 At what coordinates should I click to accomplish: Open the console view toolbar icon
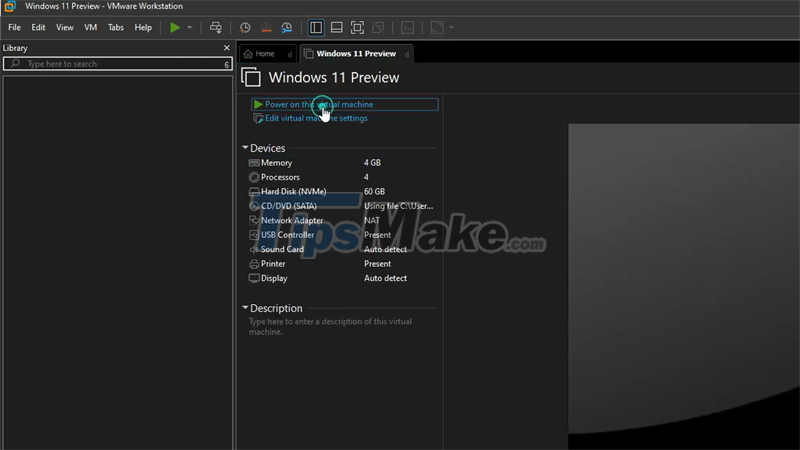(407, 28)
